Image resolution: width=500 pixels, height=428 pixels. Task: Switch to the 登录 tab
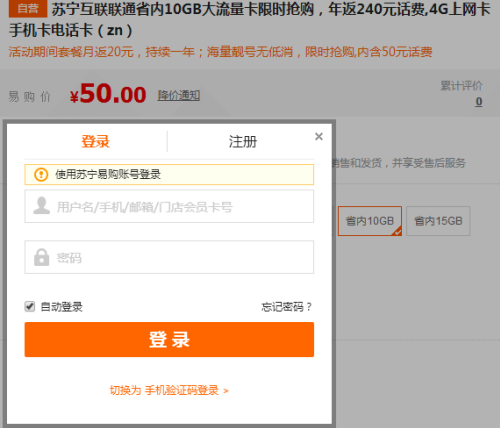(95, 142)
